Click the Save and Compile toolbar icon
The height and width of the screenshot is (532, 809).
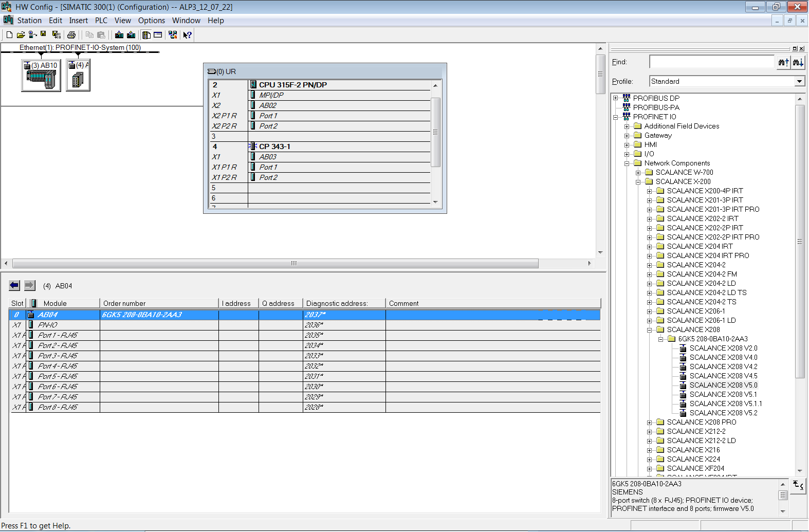pyautogui.click(x=57, y=35)
